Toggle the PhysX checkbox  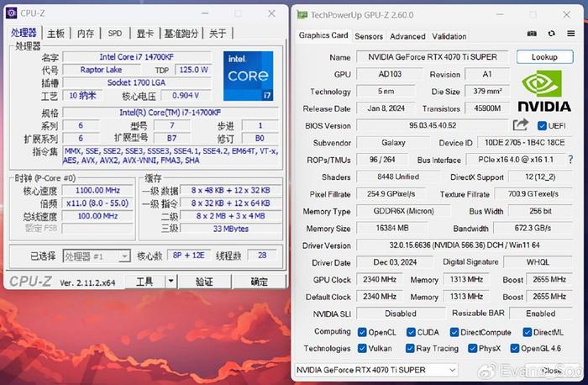coord(472,348)
